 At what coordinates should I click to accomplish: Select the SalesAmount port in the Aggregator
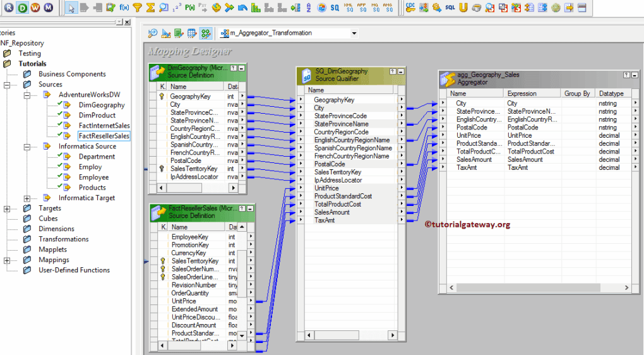[474, 159]
